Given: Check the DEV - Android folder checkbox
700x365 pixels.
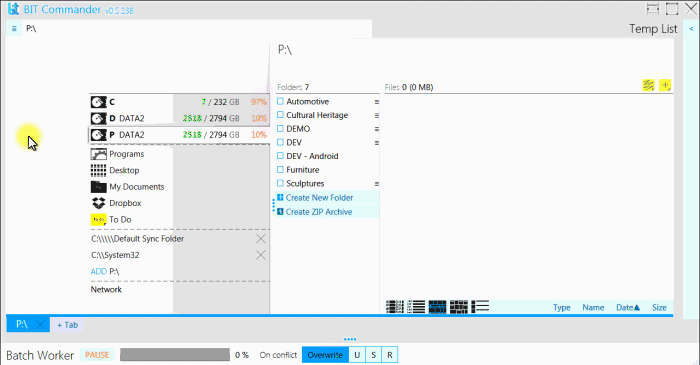Looking at the screenshot, I should (x=280, y=156).
